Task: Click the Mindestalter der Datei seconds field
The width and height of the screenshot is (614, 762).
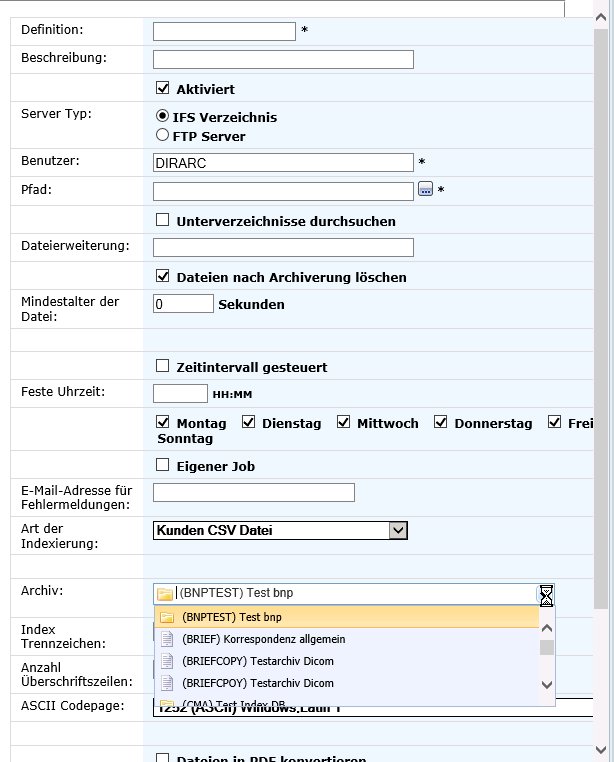Action: 183,304
